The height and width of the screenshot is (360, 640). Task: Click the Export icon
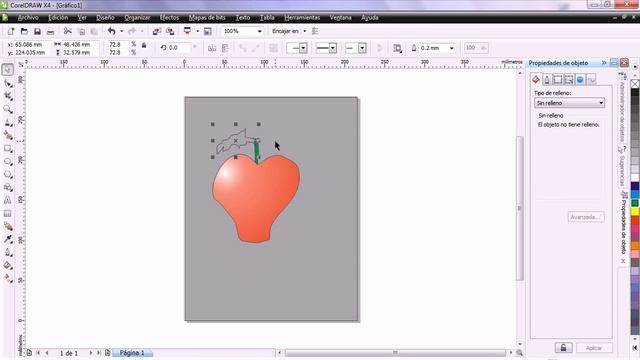(170, 31)
